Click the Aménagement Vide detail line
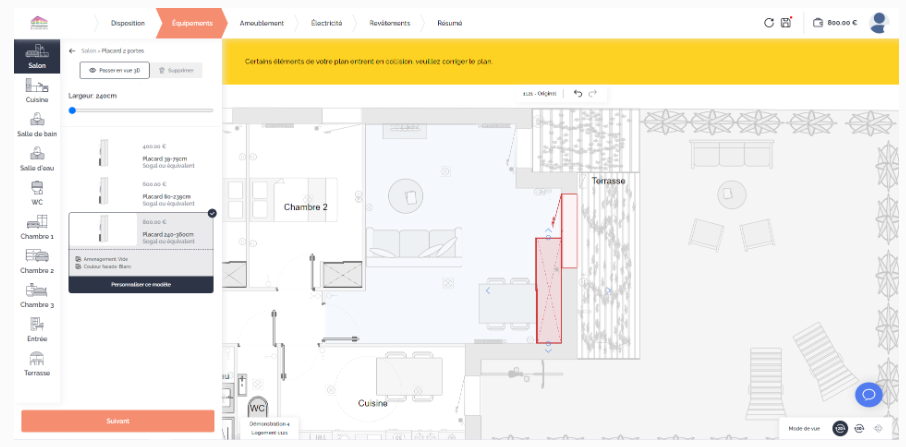The width and height of the screenshot is (906, 447). [x=102, y=259]
